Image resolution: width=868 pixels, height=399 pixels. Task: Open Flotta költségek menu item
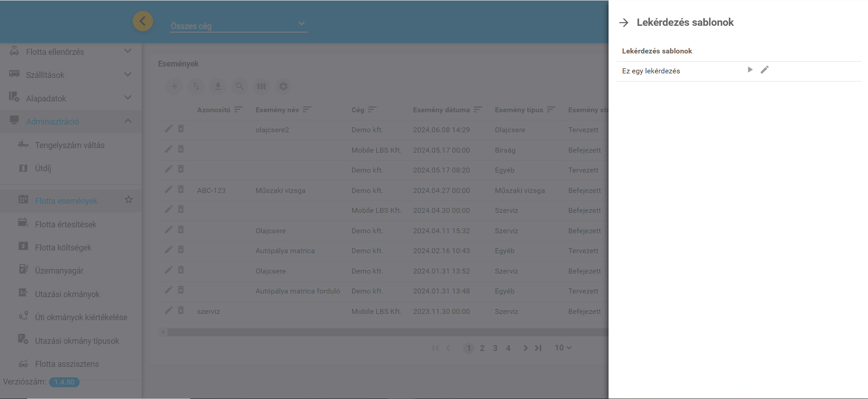point(63,247)
